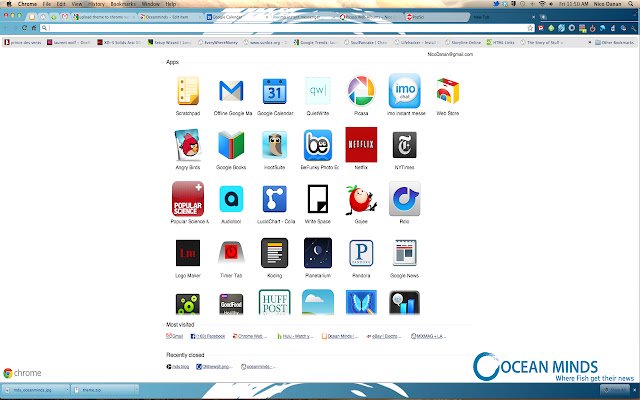The image size is (640, 400).
Task: Open the Bookmarks menu
Action: (x=123, y=4)
